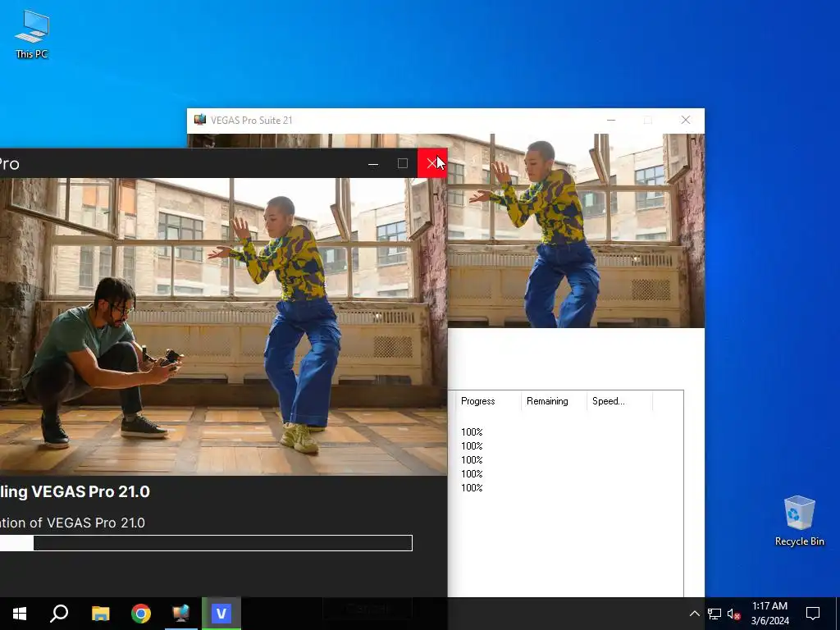The image size is (840, 630).
Task: Click the VEGAS Pro Suite 21 title icon
Action: tap(200, 120)
